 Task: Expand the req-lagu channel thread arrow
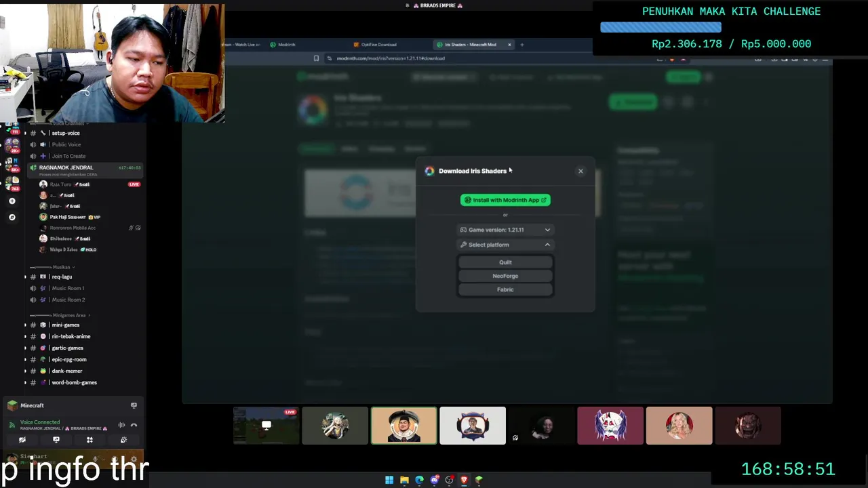(x=25, y=277)
